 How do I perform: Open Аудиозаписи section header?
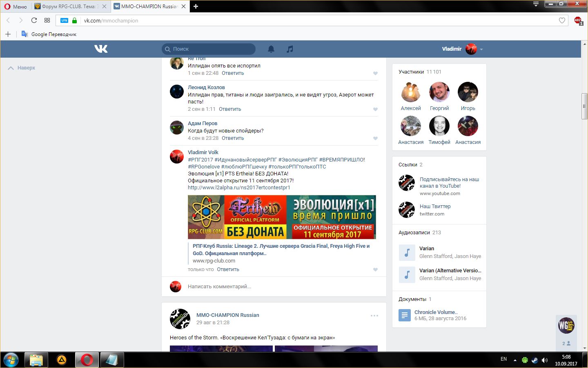[420, 233]
